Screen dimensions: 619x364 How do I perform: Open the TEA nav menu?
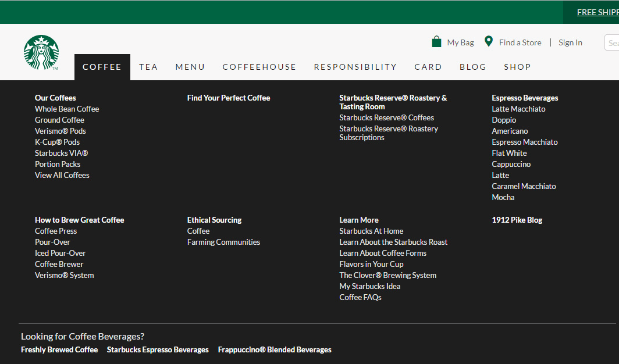[148, 67]
